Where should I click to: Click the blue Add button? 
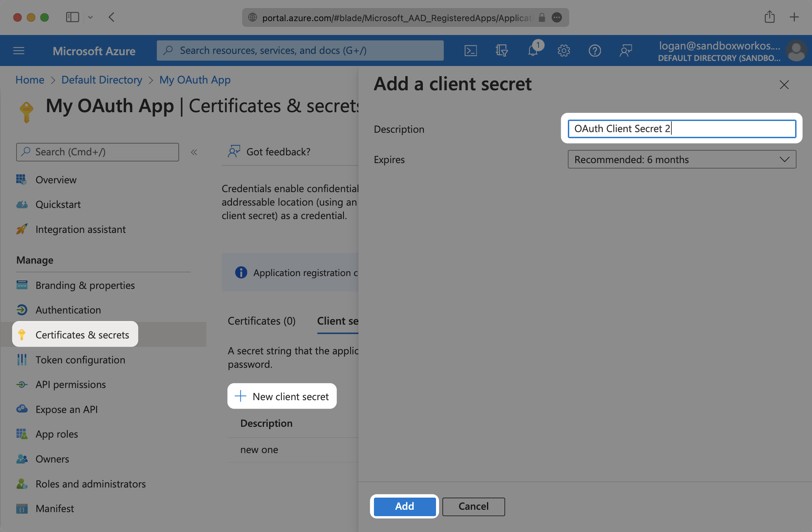click(404, 506)
